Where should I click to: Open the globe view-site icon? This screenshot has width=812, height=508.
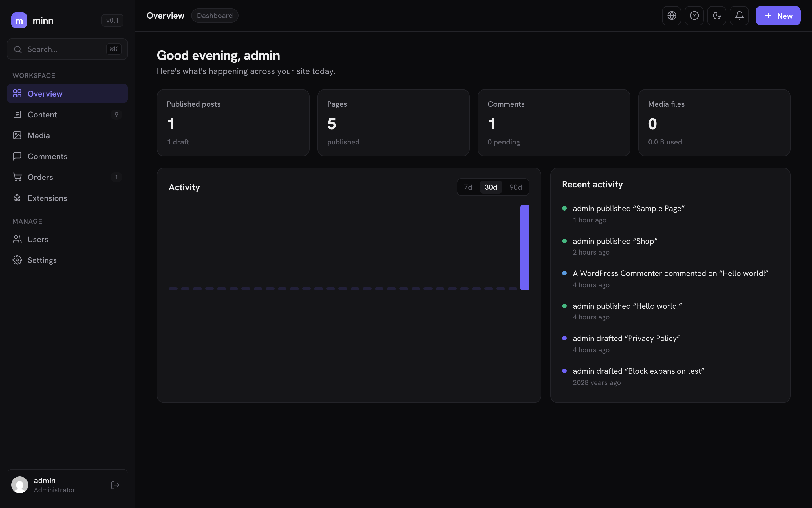pyautogui.click(x=671, y=16)
